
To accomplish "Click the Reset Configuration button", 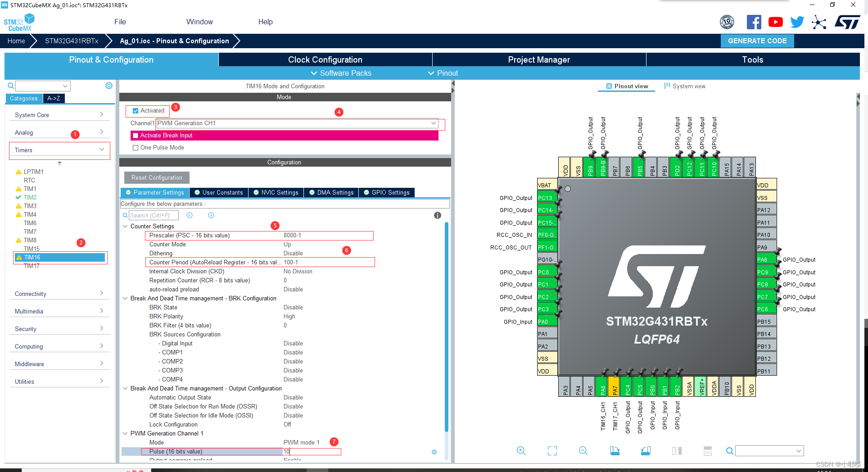I will [x=157, y=177].
